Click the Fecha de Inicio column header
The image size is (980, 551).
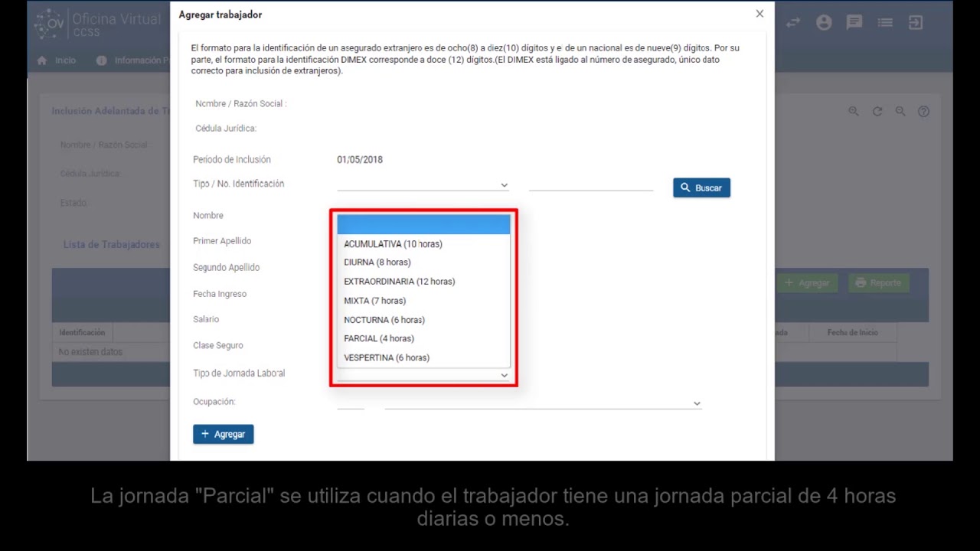click(x=852, y=333)
